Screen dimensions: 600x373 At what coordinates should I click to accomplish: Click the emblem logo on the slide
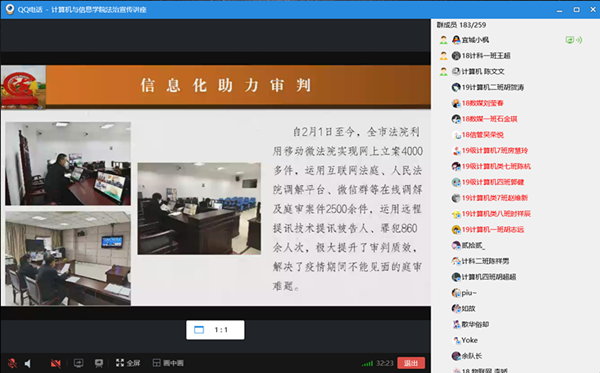click(x=23, y=87)
